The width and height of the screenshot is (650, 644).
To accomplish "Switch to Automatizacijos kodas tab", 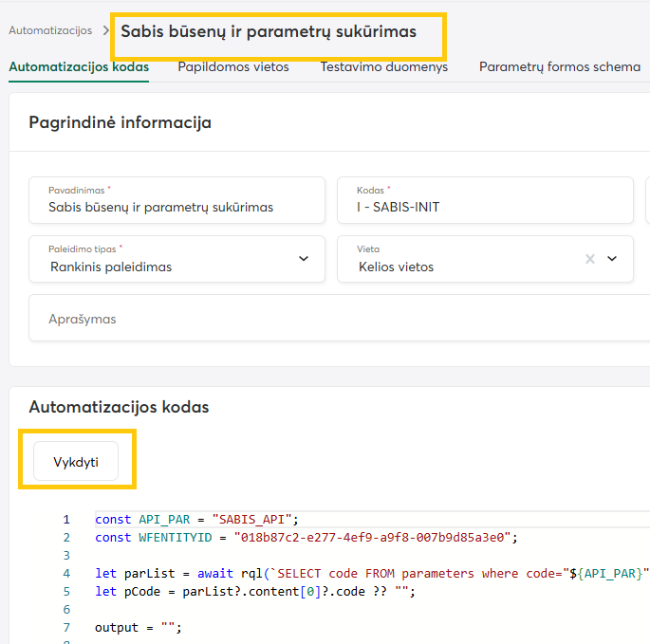I will click(x=78, y=67).
